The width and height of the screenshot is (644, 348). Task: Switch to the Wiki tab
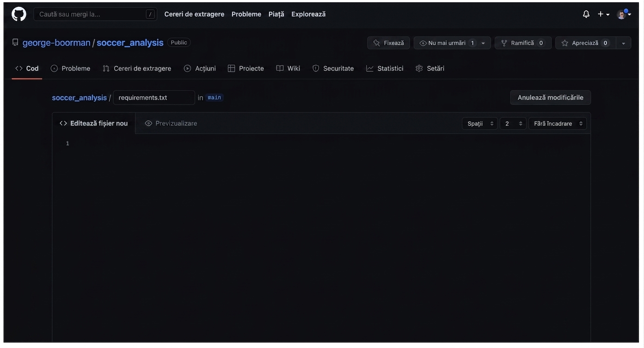pyautogui.click(x=288, y=68)
